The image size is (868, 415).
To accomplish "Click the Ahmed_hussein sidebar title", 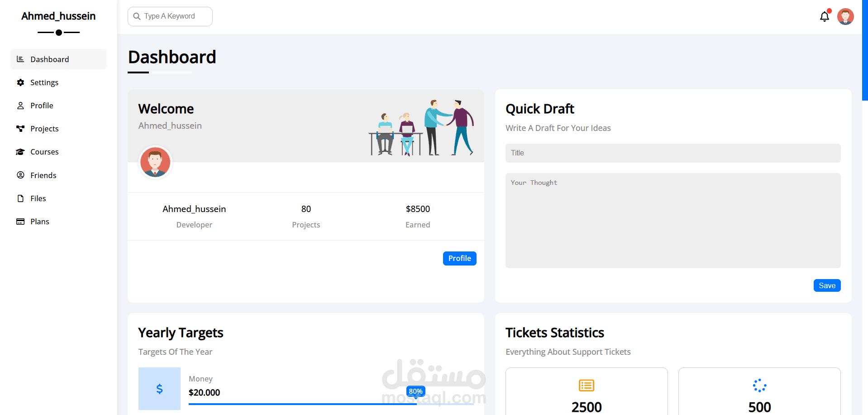I will [x=58, y=16].
